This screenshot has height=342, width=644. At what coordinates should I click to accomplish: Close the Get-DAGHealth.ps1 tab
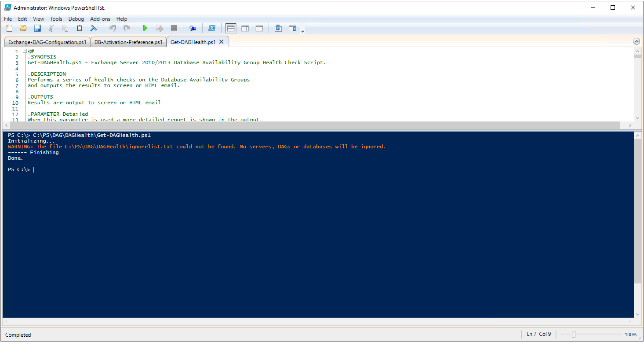point(222,42)
